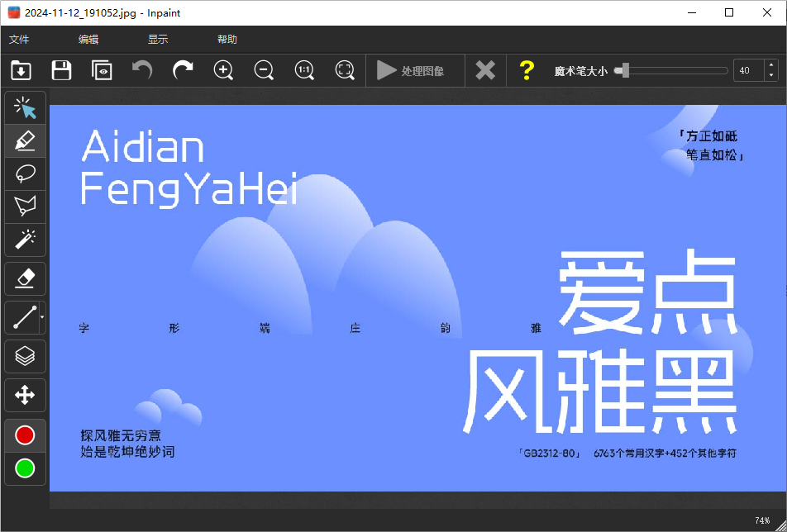Viewport: 787px width, 532px height.
Task: Increase brush size with the up stepper
Action: [771, 65]
